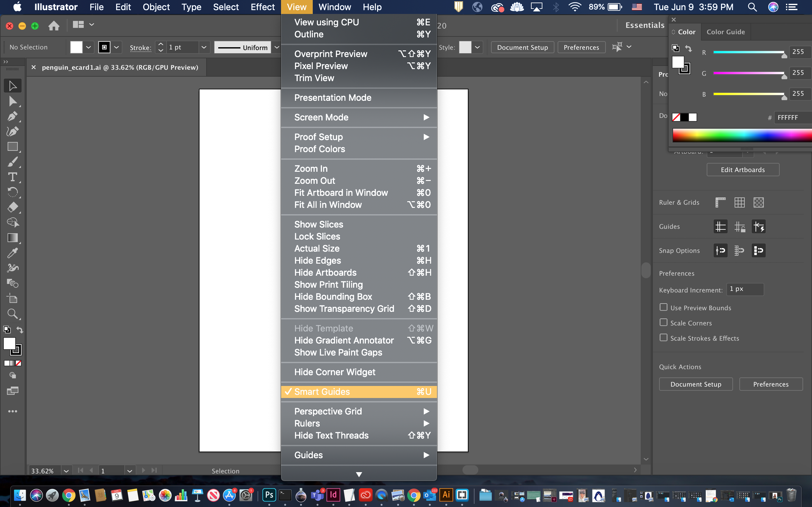Click Fit Artboard in Window option
This screenshot has height=507, width=812.
coord(341,192)
